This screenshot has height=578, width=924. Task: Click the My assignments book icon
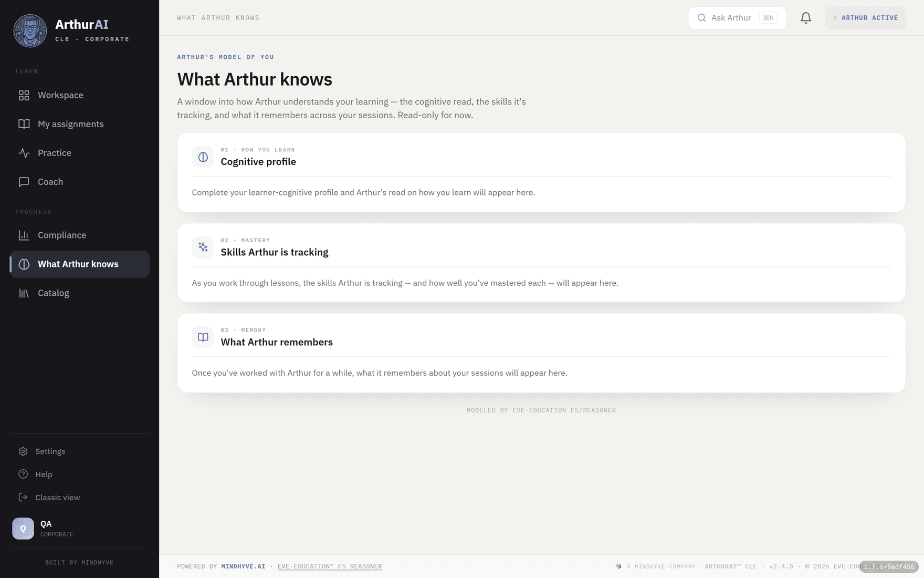point(24,124)
